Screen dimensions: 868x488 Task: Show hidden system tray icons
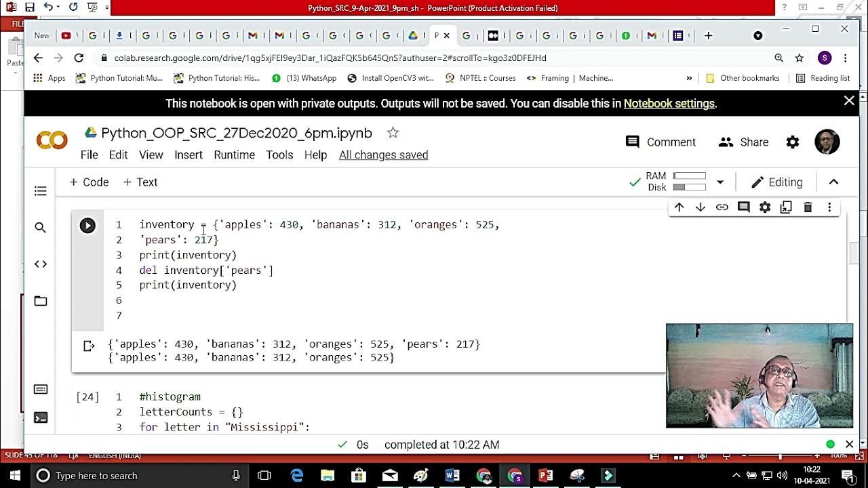click(x=736, y=475)
